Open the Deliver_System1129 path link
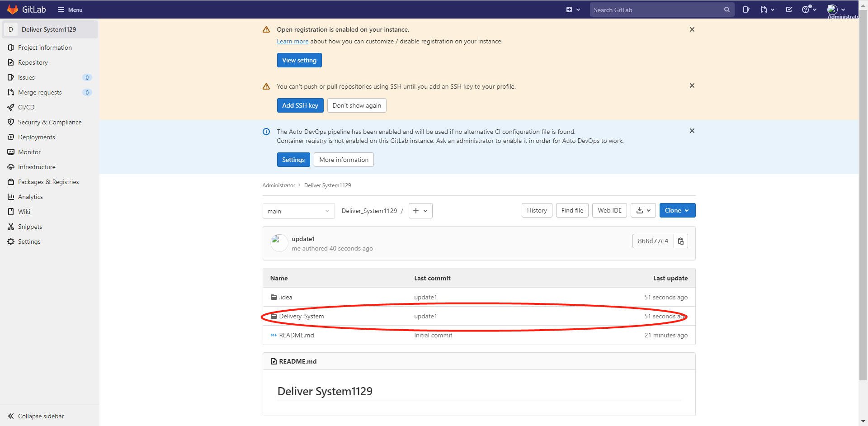 (x=369, y=211)
